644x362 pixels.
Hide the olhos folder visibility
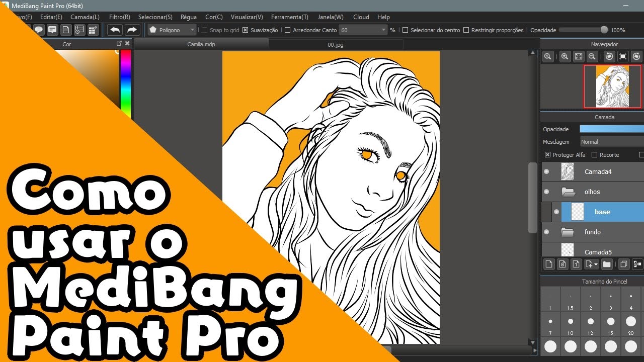(546, 192)
